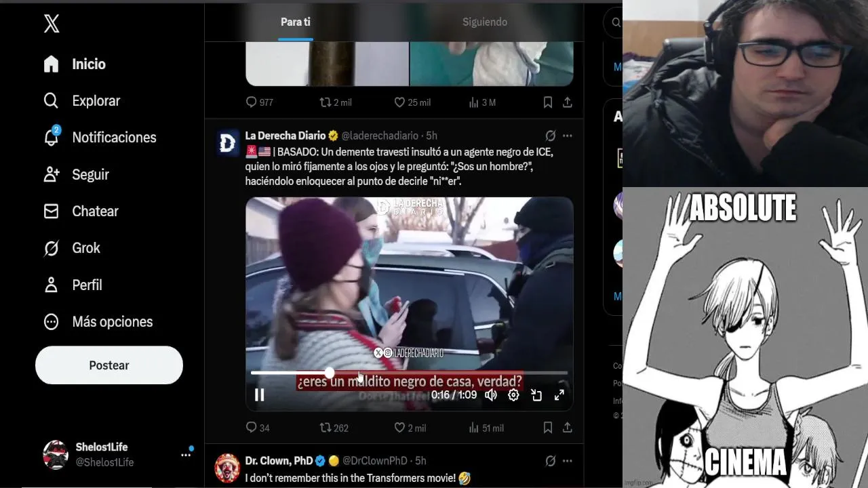Switch to the Para ti tab
Viewport: 868px width, 488px height.
[x=296, y=22]
